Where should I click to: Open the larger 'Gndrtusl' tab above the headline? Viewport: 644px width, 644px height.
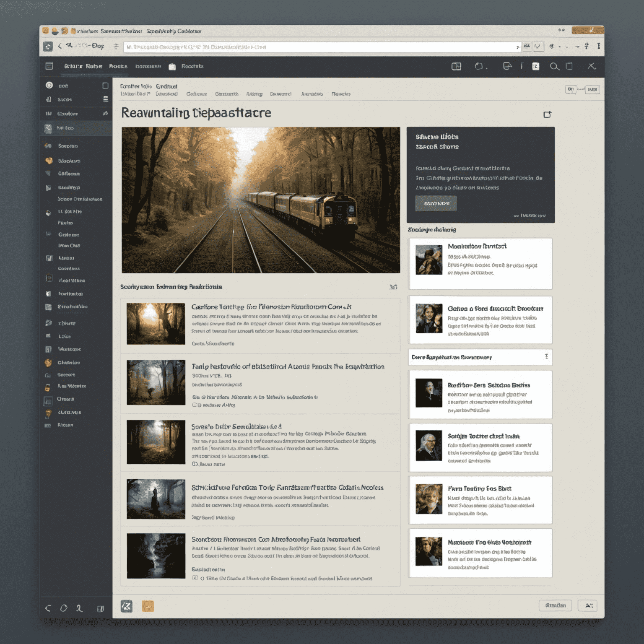point(167,86)
